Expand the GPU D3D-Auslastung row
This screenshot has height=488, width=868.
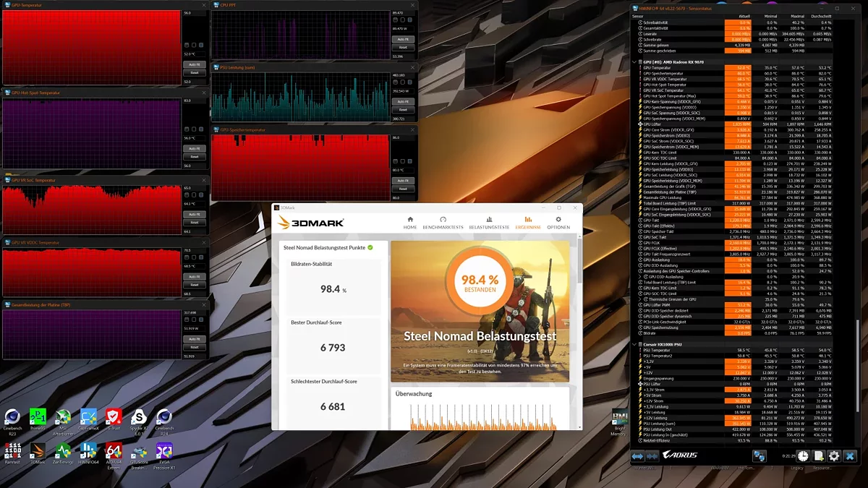pyautogui.click(x=639, y=277)
